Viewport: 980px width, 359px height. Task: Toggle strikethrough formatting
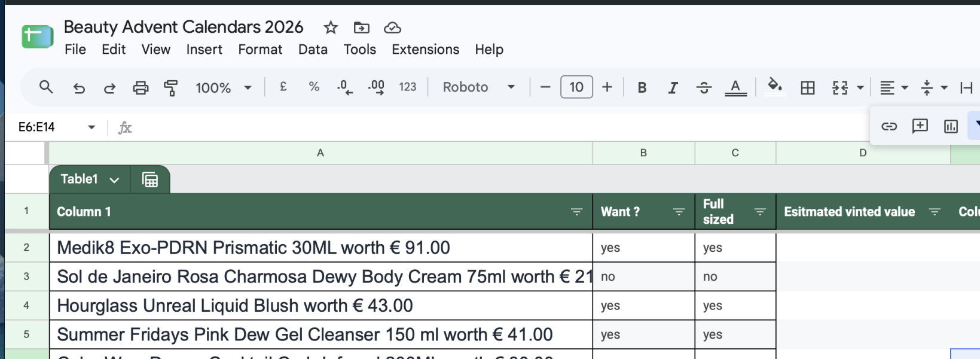coord(704,87)
